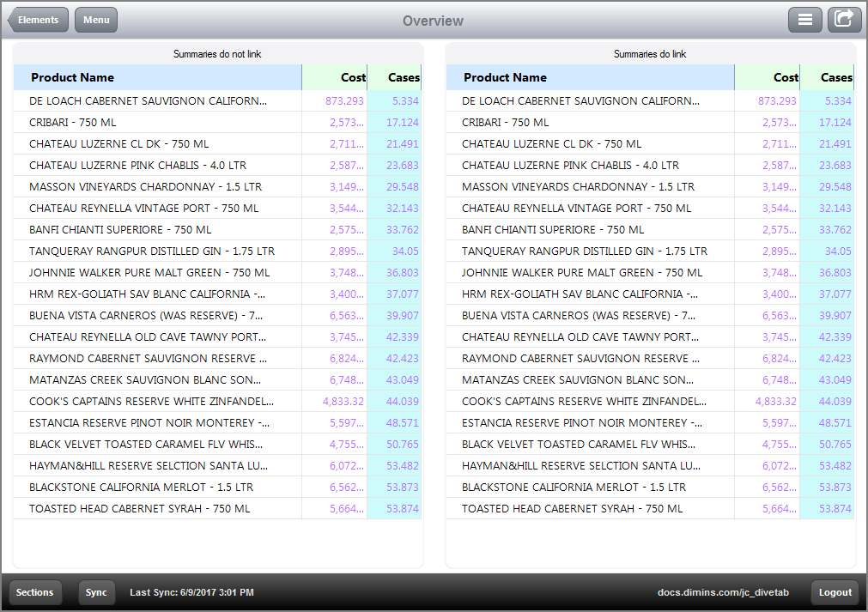Open the docs.dimins.com/jc_divetab link
This screenshot has height=612, width=868.
pyautogui.click(x=724, y=592)
